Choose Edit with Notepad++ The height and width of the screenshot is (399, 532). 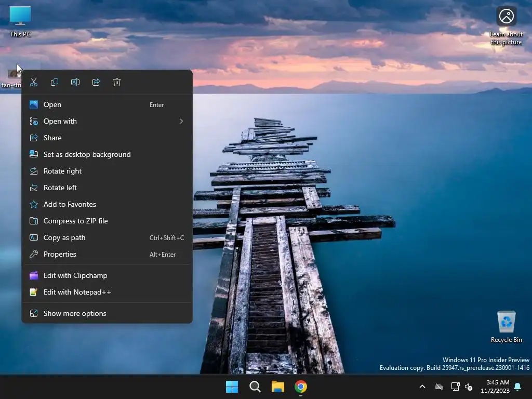click(x=107, y=292)
